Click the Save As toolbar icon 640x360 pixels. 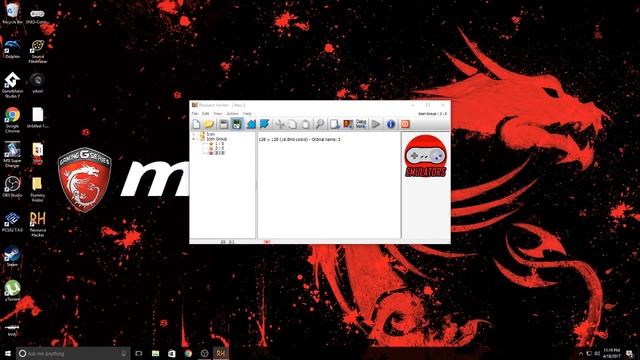(236, 124)
